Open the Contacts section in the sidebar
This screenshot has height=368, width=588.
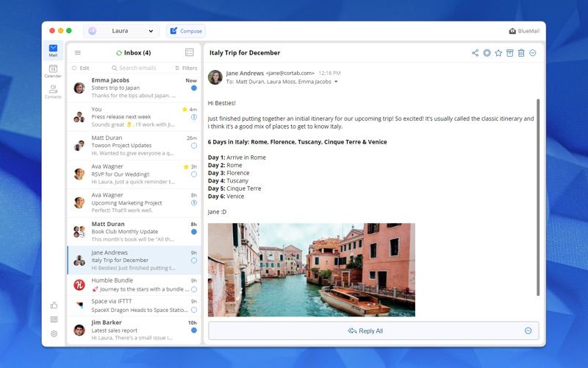pyautogui.click(x=53, y=91)
